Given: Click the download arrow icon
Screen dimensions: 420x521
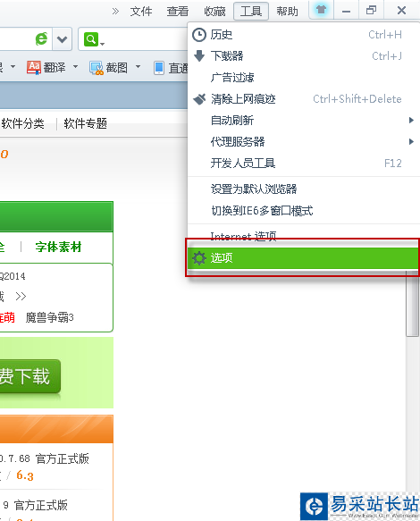Looking at the screenshot, I should pos(199,55).
